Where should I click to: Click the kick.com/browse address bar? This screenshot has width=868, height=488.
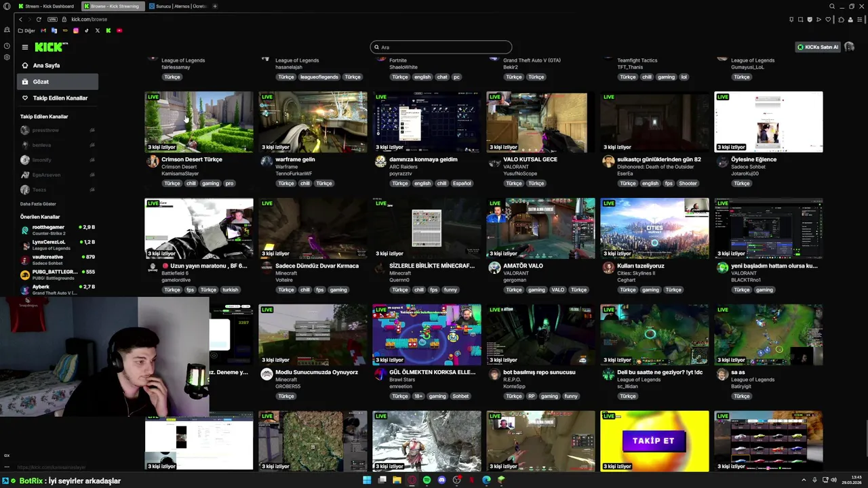pos(90,19)
